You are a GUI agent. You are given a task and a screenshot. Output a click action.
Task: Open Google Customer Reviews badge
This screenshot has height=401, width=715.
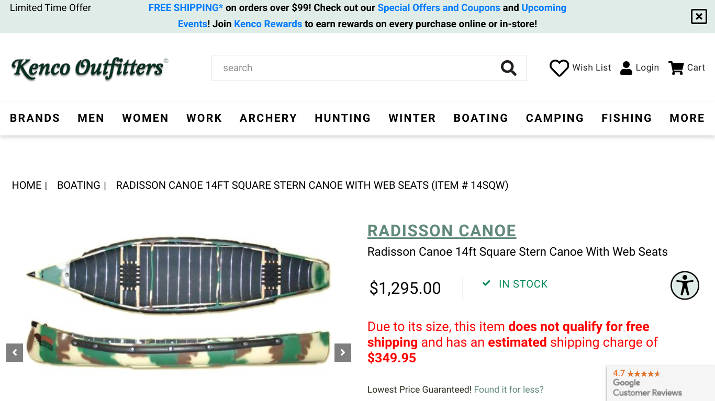660,384
